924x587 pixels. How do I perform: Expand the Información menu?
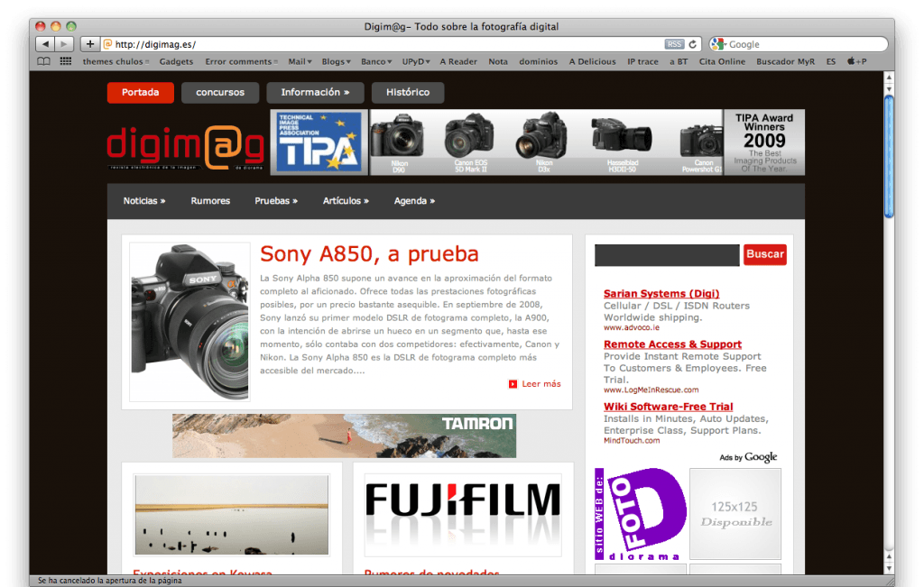point(315,93)
